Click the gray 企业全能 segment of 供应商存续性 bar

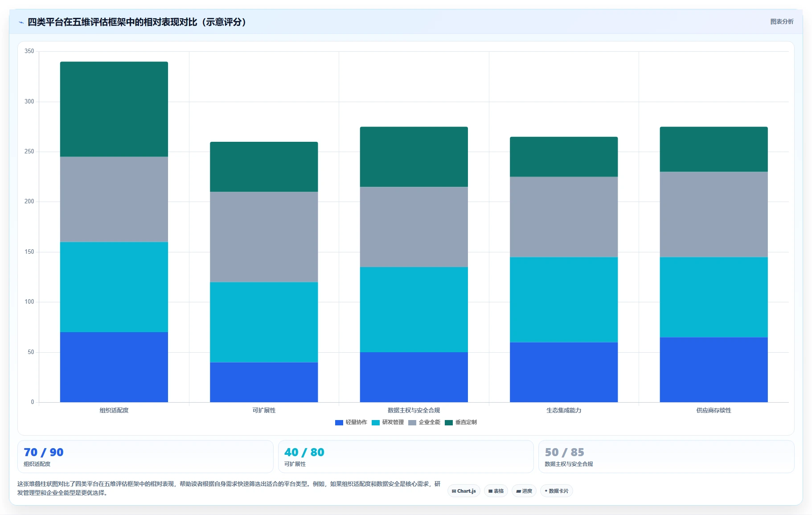point(714,214)
